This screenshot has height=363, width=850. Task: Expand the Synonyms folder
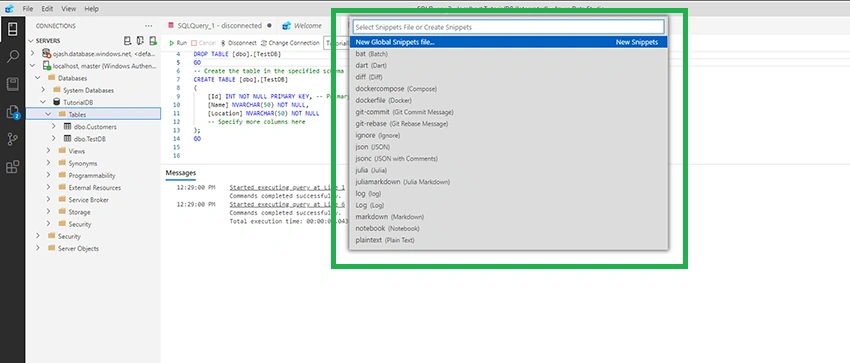click(x=48, y=163)
